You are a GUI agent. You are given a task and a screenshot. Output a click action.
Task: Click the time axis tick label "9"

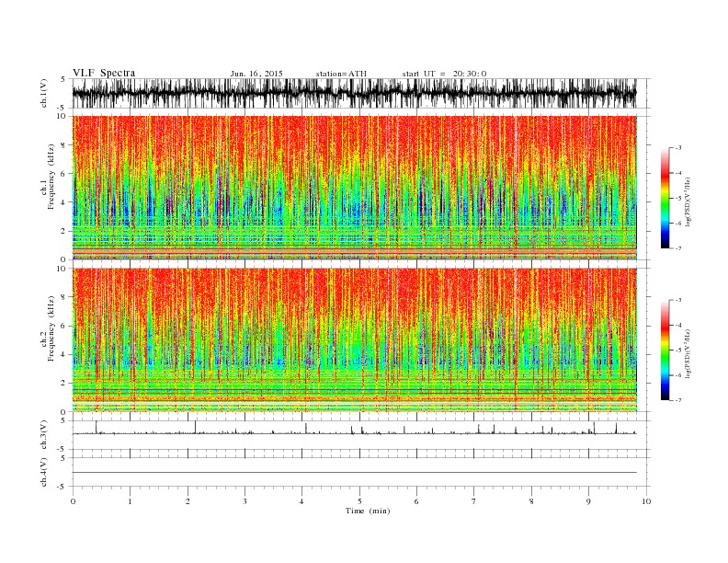[x=588, y=501]
